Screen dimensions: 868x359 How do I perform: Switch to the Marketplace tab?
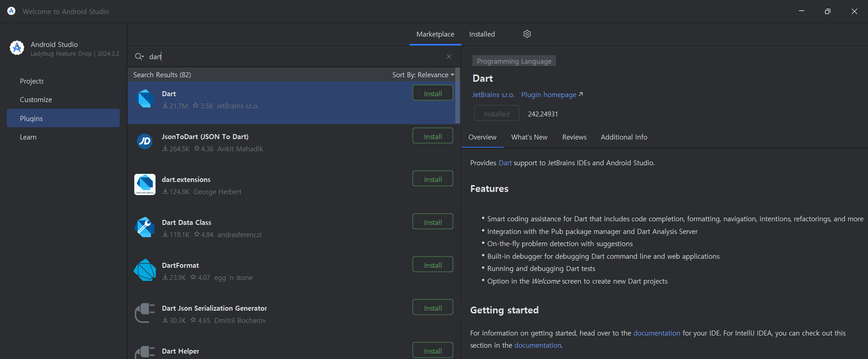[x=435, y=34]
